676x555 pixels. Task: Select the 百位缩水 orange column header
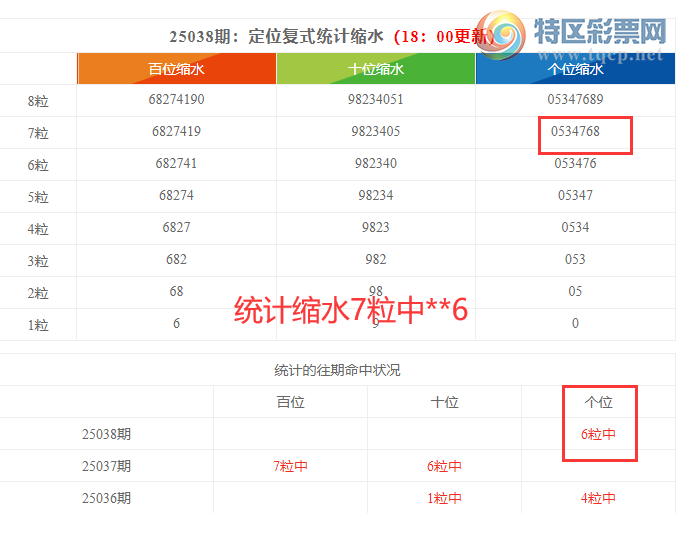pyautogui.click(x=176, y=69)
